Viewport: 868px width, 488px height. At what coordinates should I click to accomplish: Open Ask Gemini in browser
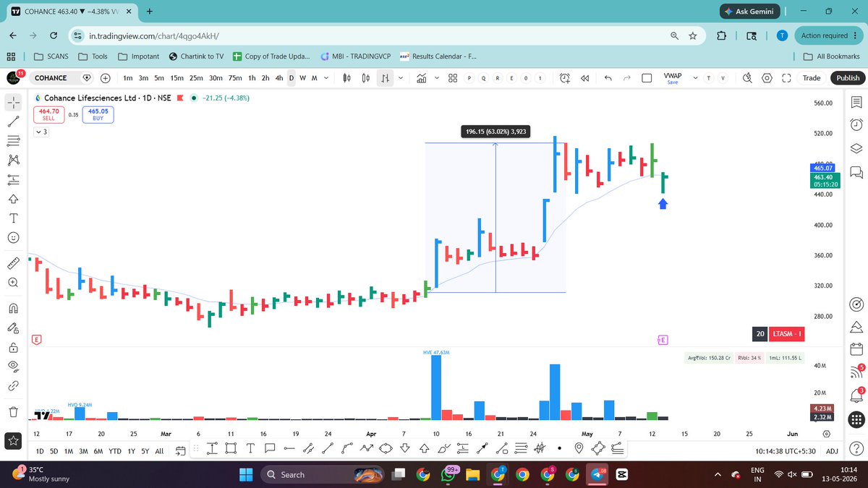click(x=749, y=12)
